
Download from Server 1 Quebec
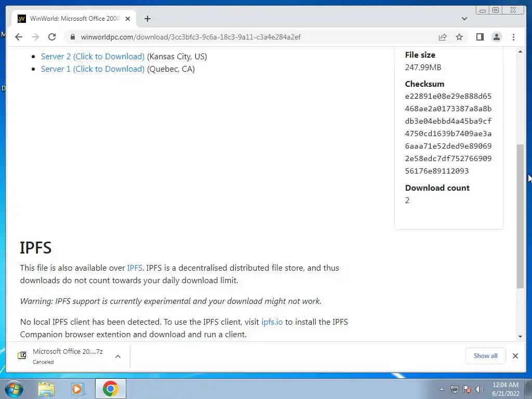pyautogui.click(x=92, y=69)
